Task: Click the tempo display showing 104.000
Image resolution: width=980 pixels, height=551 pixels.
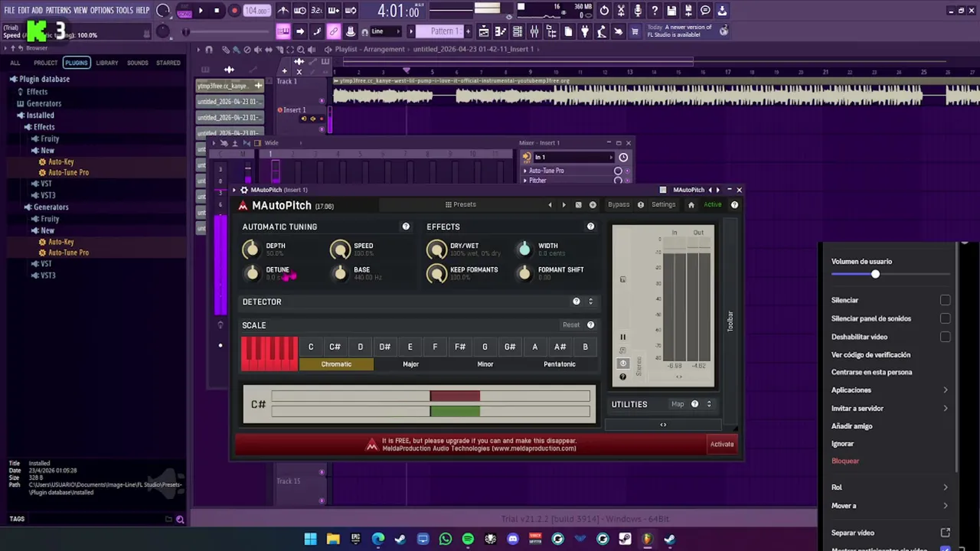Action: point(257,11)
